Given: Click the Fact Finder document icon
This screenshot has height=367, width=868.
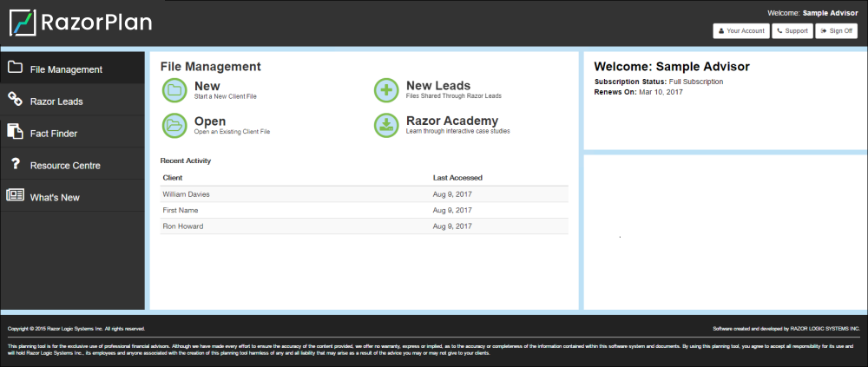Looking at the screenshot, I should (15, 133).
